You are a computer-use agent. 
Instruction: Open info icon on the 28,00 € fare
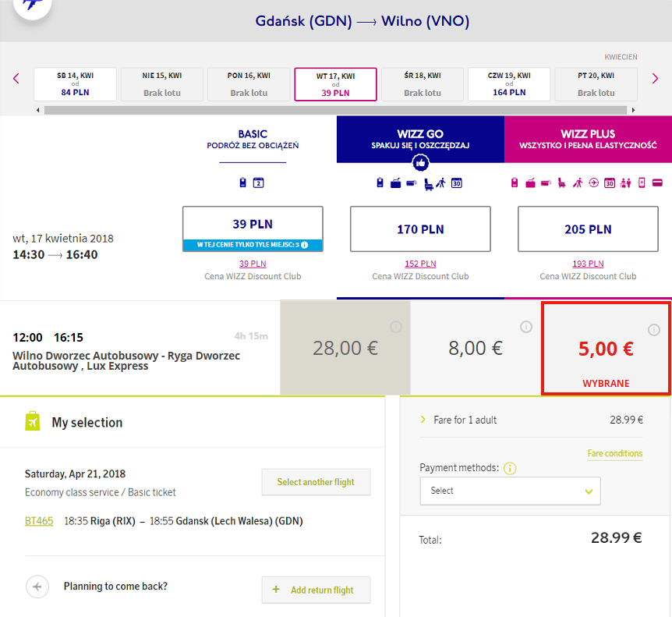point(396,327)
